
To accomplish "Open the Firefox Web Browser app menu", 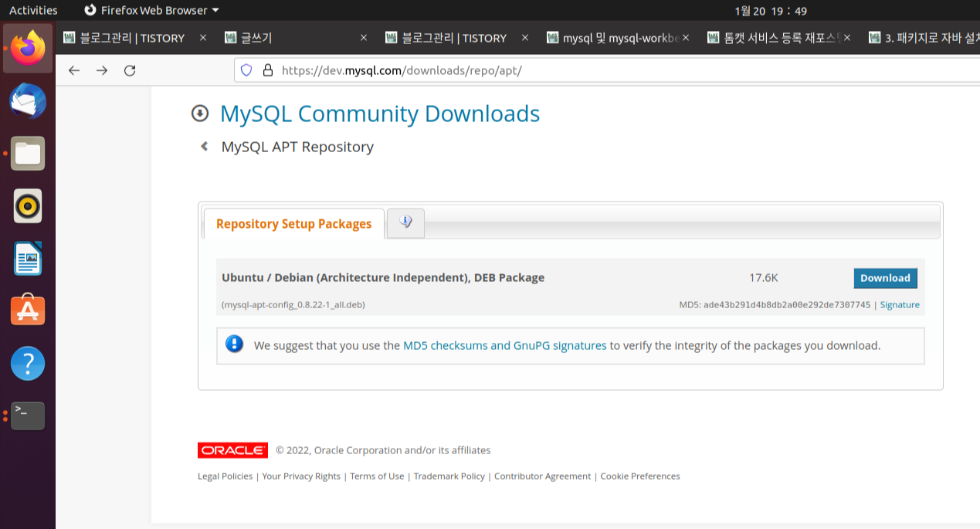I will (151, 10).
